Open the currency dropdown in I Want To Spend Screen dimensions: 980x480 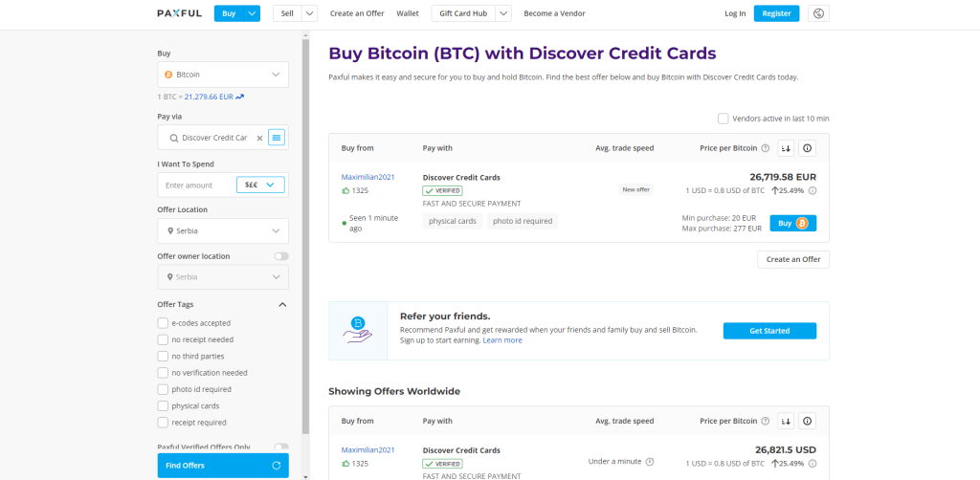tap(260, 185)
